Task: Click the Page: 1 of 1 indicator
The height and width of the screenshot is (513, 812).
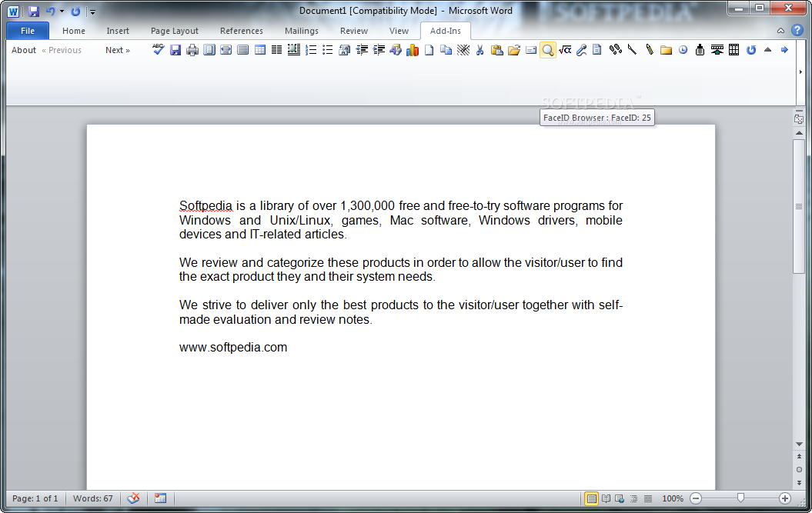Action: [35, 498]
